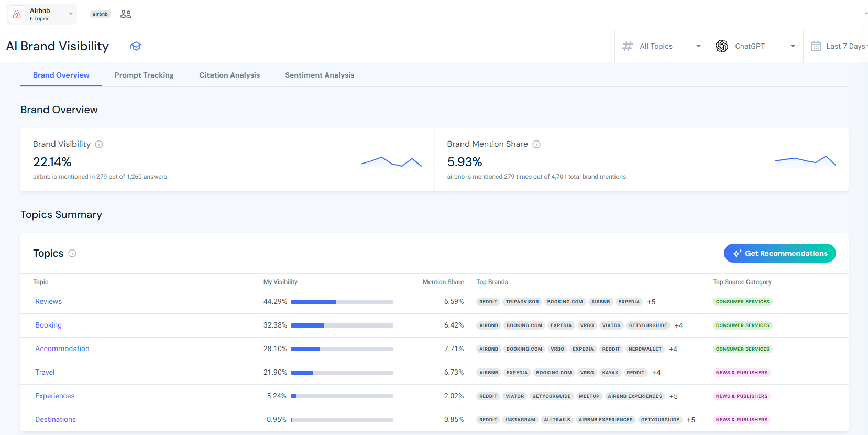Click the Top Brands column header
Viewport: 868px width, 435px height.
(492, 282)
